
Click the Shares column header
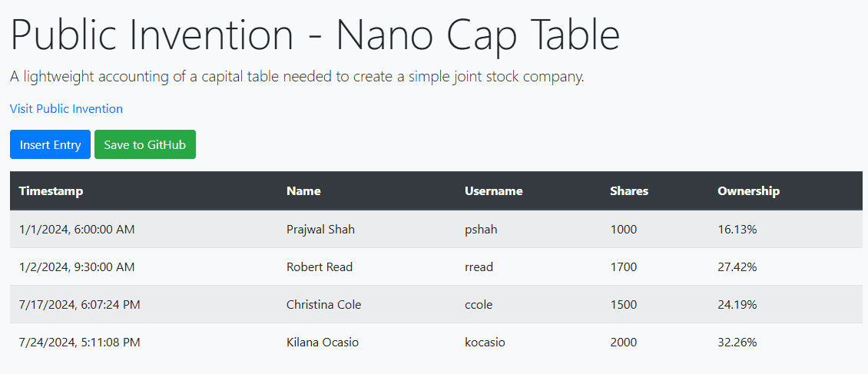629,190
